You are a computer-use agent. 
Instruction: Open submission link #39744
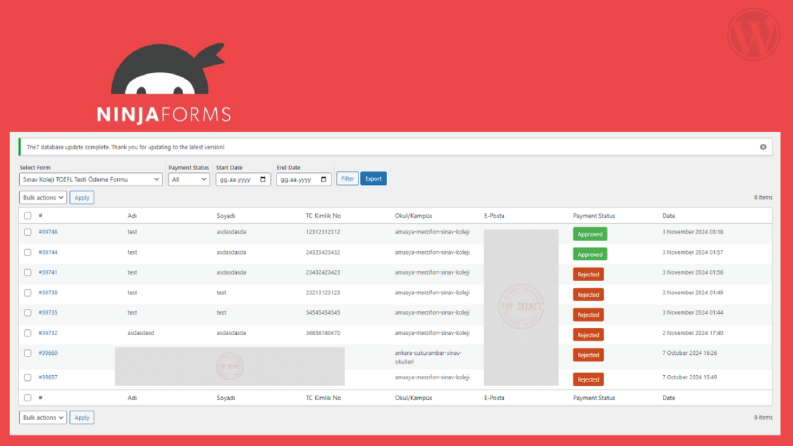coord(48,252)
